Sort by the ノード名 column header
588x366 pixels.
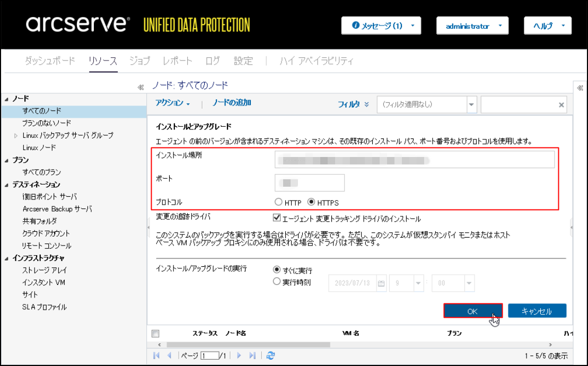(x=235, y=333)
